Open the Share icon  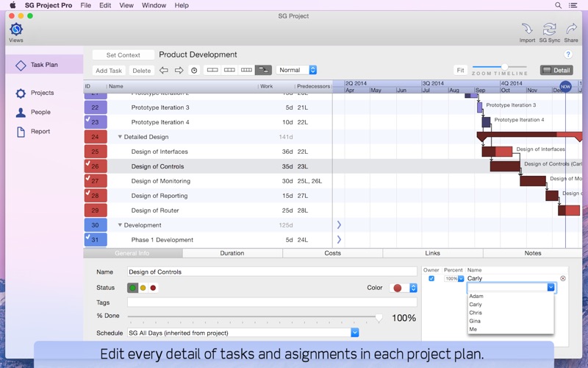pyautogui.click(x=571, y=29)
